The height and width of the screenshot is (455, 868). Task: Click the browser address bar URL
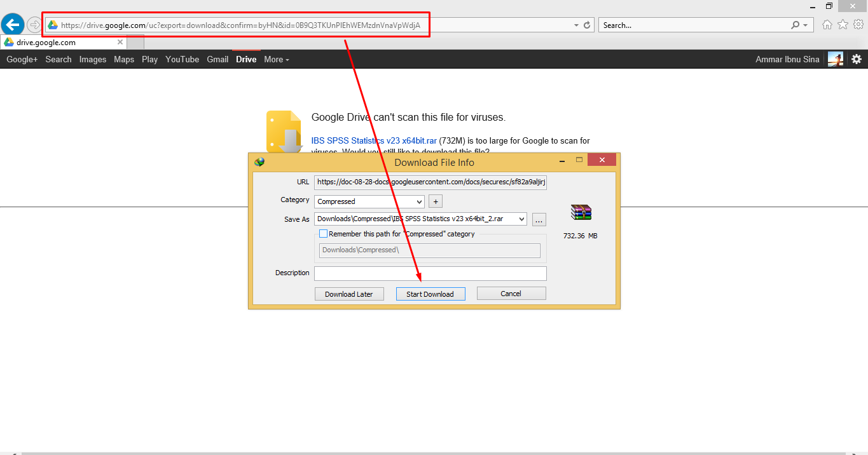point(240,25)
